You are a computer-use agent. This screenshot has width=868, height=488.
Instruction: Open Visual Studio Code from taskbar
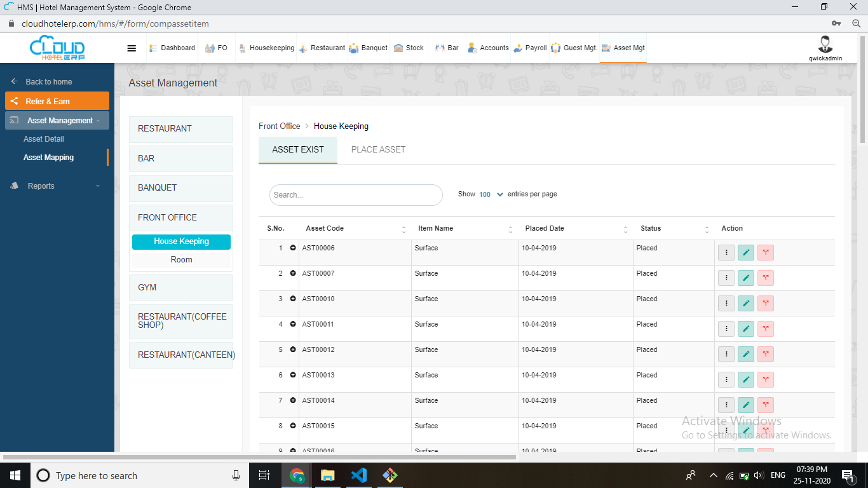pos(358,475)
